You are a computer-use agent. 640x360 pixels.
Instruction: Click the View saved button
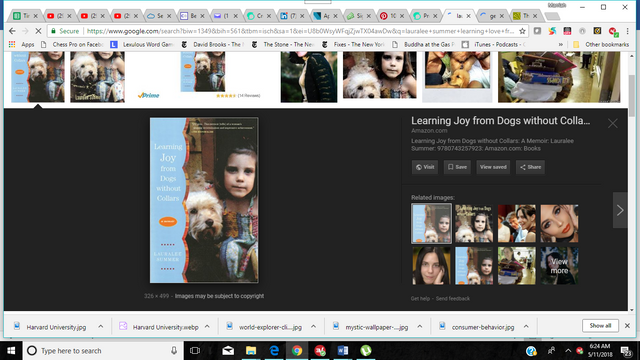coord(493,167)
